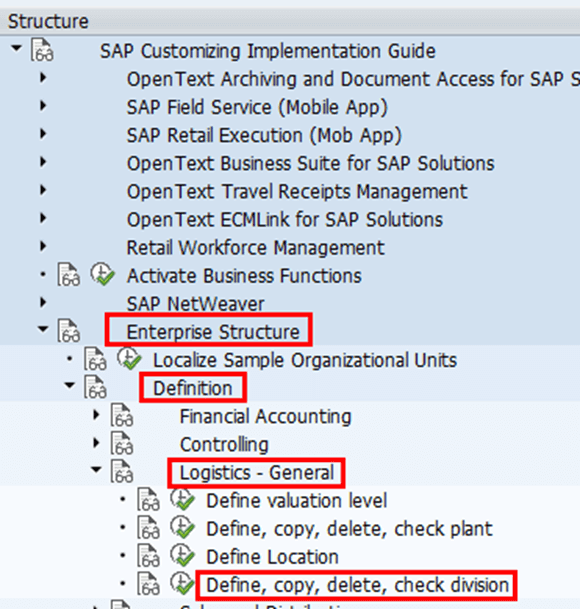Select SAP NetWeaver text
Viewport: 580px width, 609px height.
point(195,304)
